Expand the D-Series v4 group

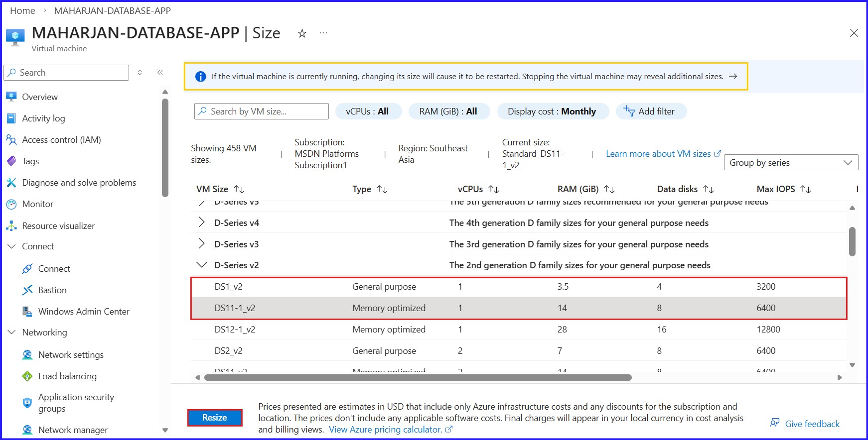201,222
